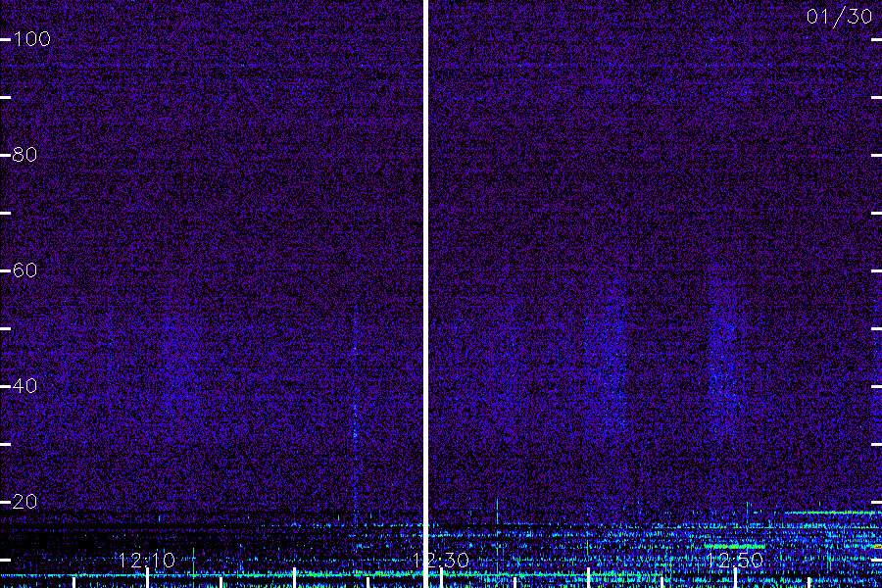
Task: Click the 12:10 time label
Action: [147, 560]
